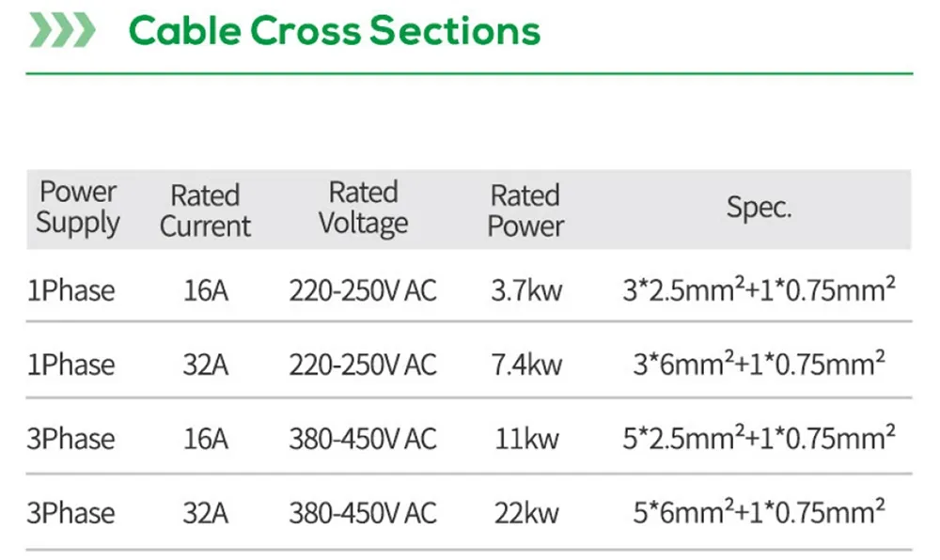
Task: Click 3Phase in the 22kw row
Action: tap(70, 513)
